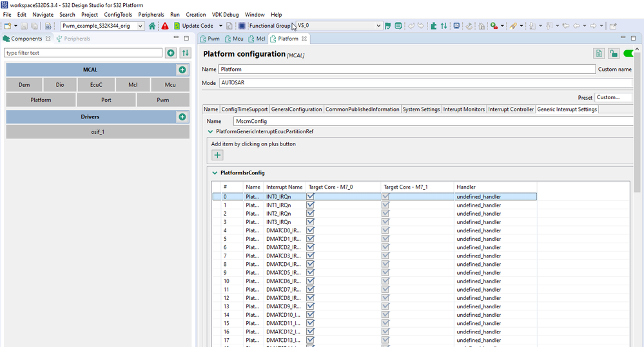Click the configuration Name field containing Platform
644x347 pixels.
[407, 70]
